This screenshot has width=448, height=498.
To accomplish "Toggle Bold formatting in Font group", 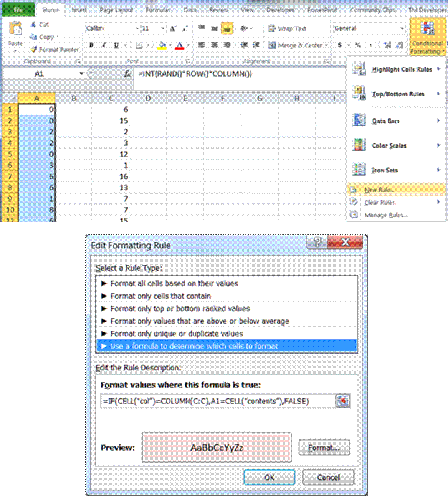I will click(x=91, y=45).
